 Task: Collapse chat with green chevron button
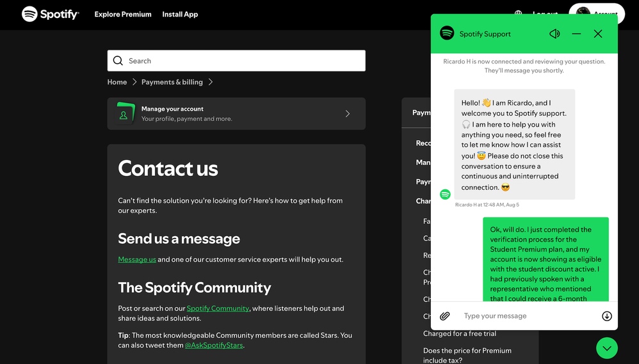click(607, 348)
